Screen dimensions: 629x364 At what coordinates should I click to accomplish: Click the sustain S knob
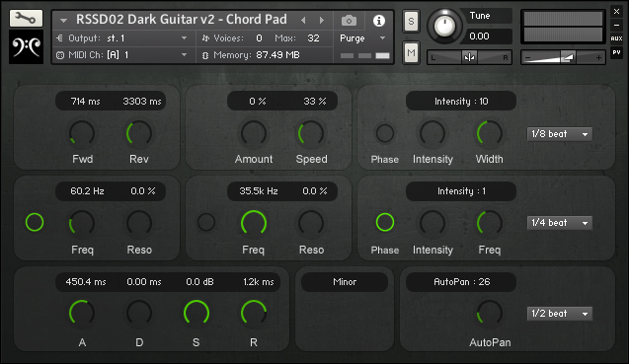point(197,313)
